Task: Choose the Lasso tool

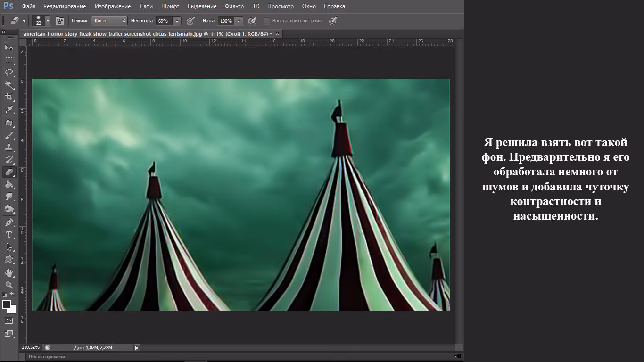Action: tap(9, 72)
